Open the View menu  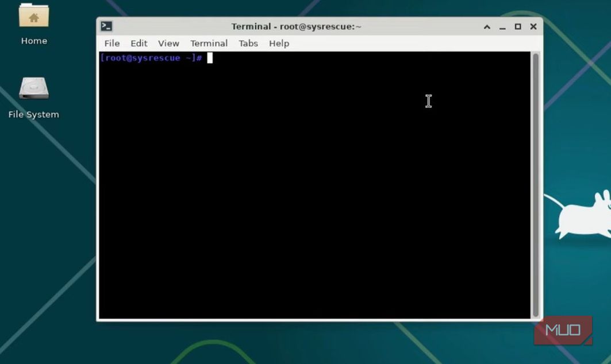(168, 43)
